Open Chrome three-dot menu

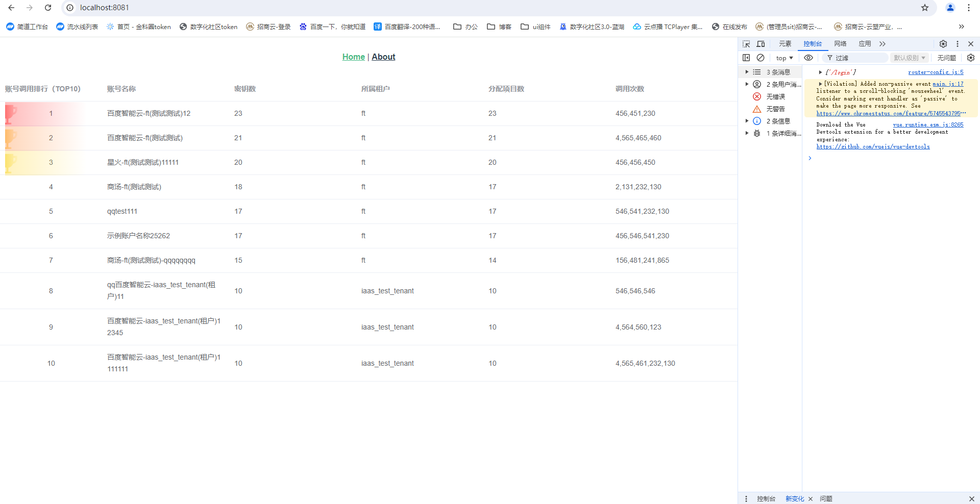point(969,8)
